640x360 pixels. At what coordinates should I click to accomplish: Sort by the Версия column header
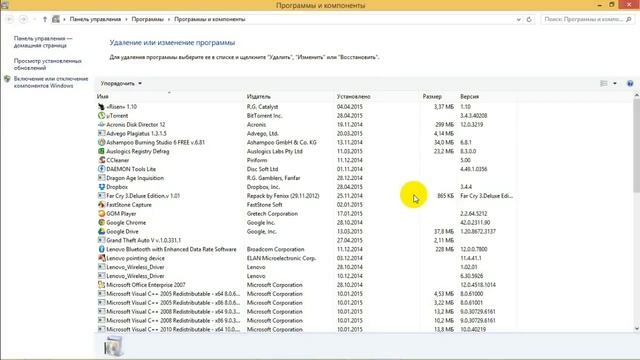(470, 97)
